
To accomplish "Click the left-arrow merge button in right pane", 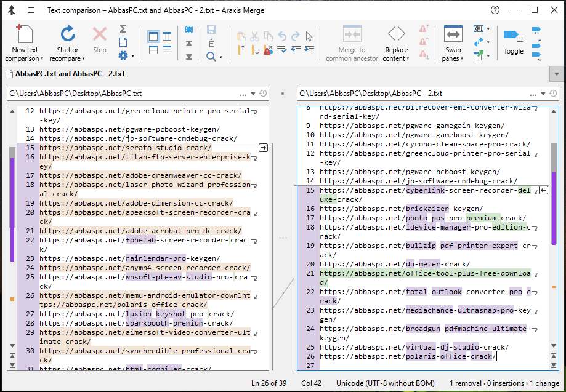I will (543, 190).
